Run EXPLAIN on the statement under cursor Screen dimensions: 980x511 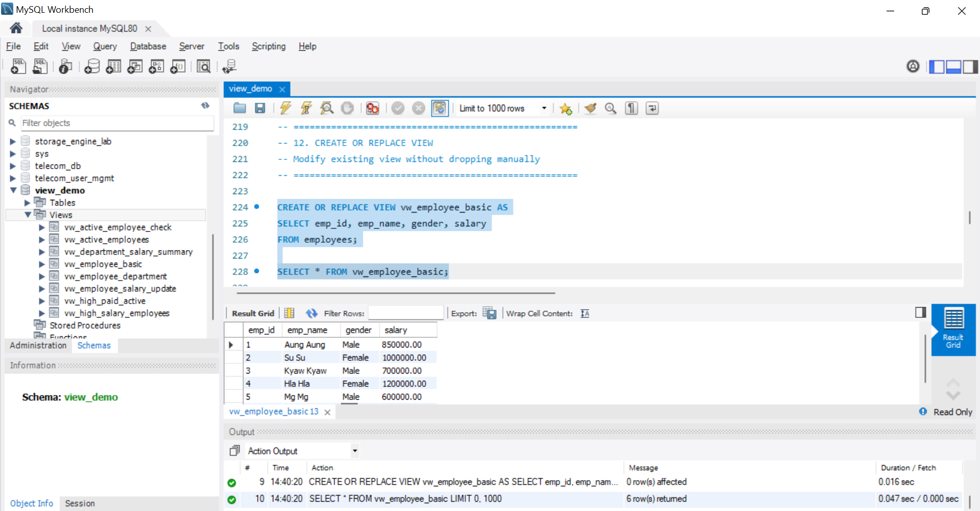[327, 108]
